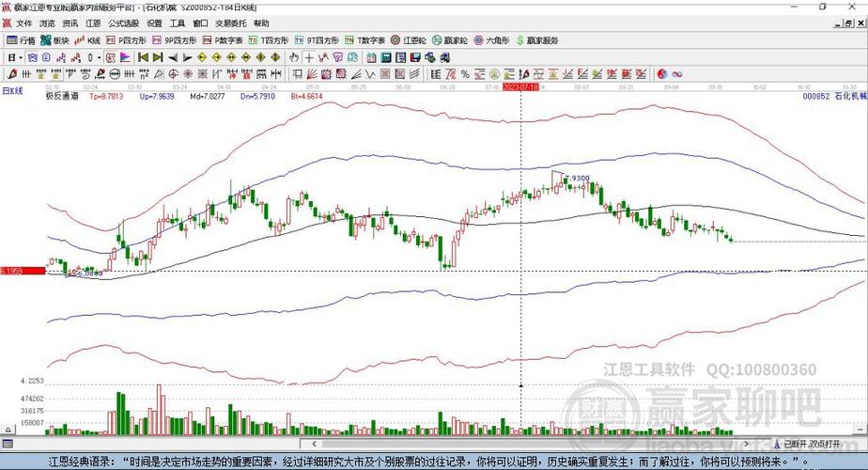Expand the 日 period dropdown arrow
This screenshot has height=470, width=868.
(x=21, y=57)
